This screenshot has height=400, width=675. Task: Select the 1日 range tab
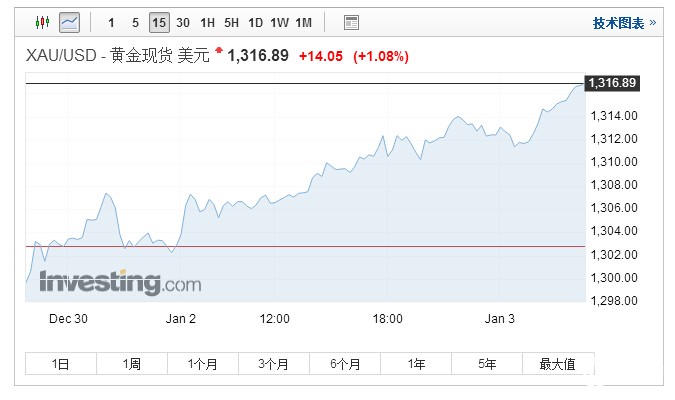(61, 364)
